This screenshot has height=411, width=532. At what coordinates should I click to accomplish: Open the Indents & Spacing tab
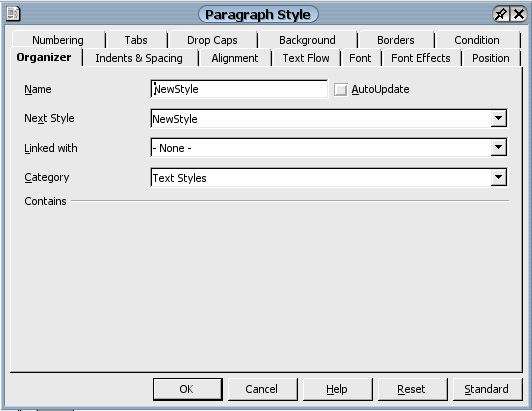coord(139,58)
